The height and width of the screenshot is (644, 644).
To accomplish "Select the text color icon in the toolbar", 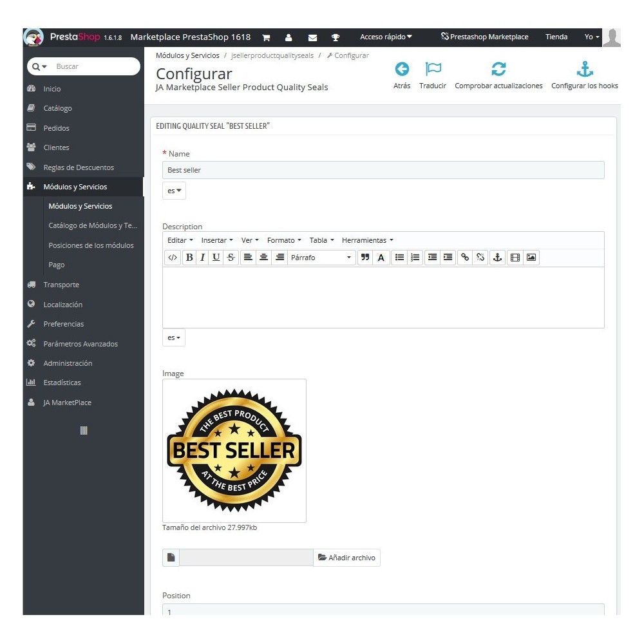I will point(381,257).
